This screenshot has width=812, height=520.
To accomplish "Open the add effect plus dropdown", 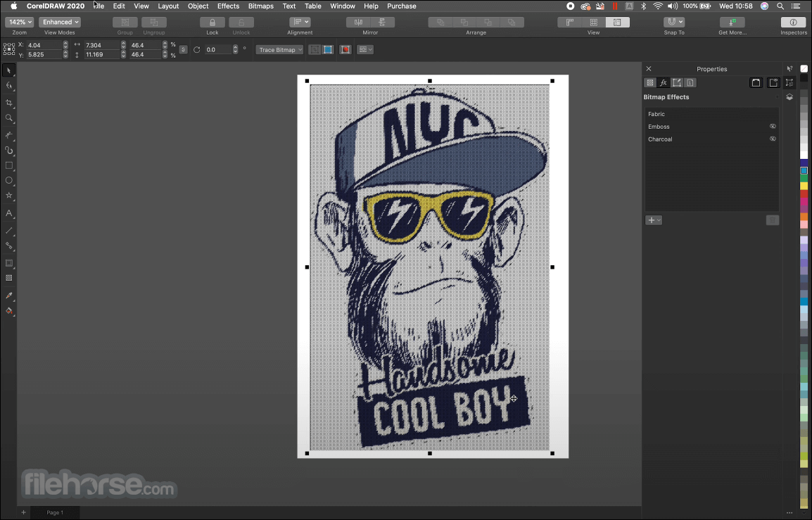I will [x=654, y=220].
